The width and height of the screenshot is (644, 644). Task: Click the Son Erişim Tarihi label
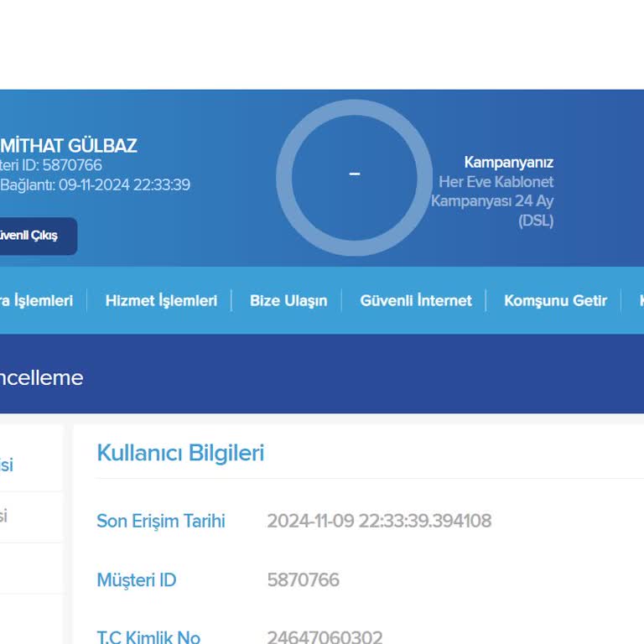click(161, 522)
